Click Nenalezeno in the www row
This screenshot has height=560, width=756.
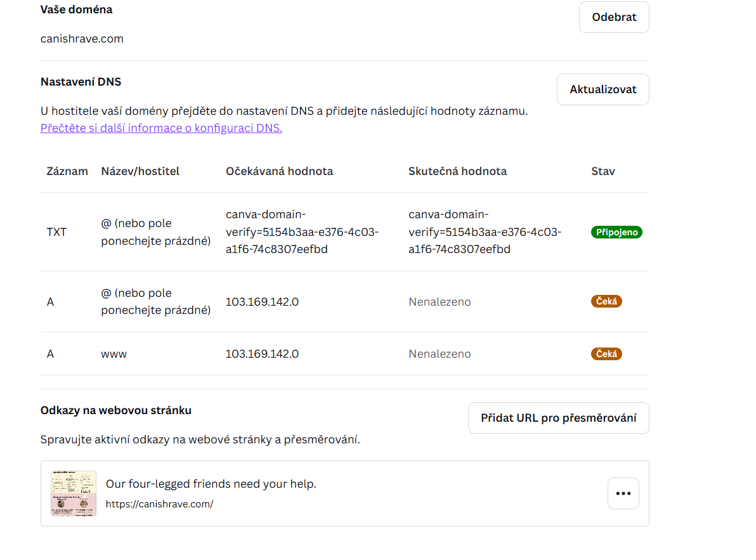point(440,354)
